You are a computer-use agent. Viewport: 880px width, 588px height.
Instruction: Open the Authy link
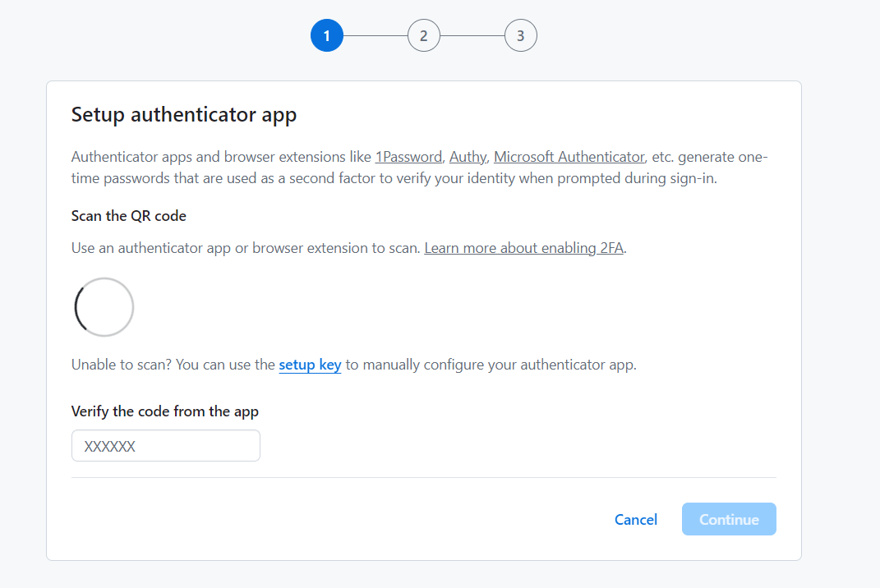468,157
